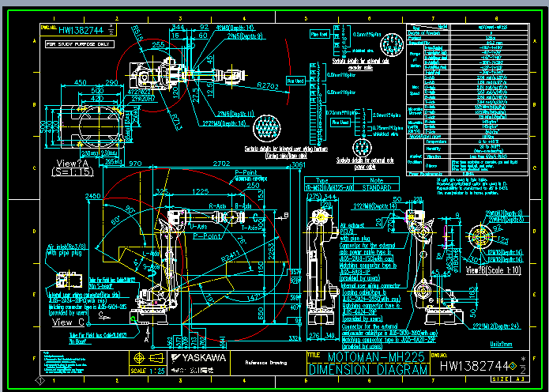Screen dimensions: 549x392
Task: Click the 2450 dimension value
Action: pyautogui.click(x=93, y=196)
